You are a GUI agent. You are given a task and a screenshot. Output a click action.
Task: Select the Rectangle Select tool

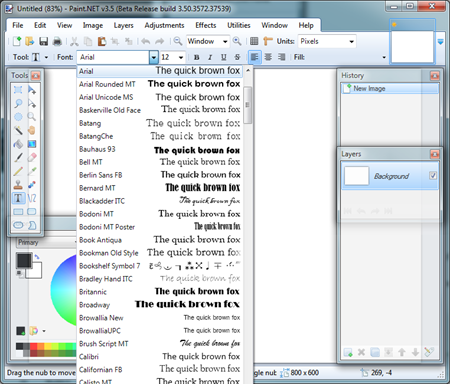point(18,90)
